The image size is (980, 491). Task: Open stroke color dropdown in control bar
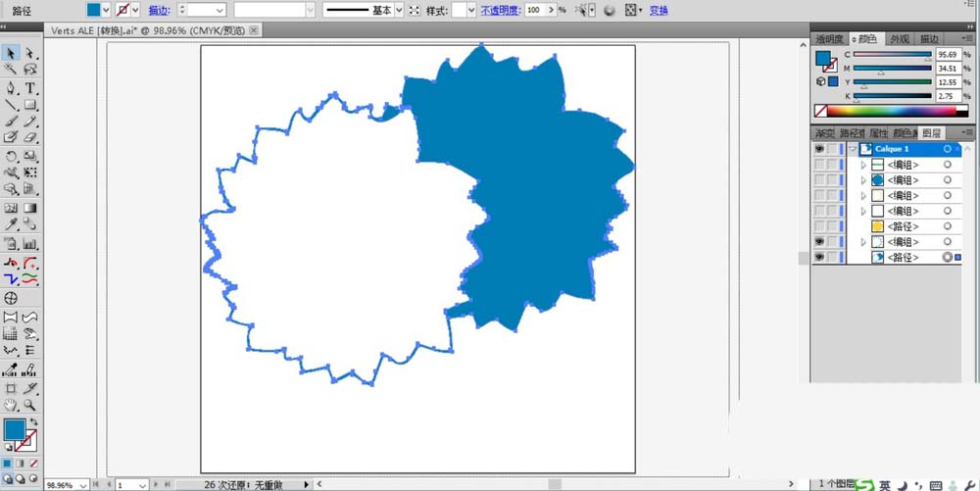click(135, 10)
